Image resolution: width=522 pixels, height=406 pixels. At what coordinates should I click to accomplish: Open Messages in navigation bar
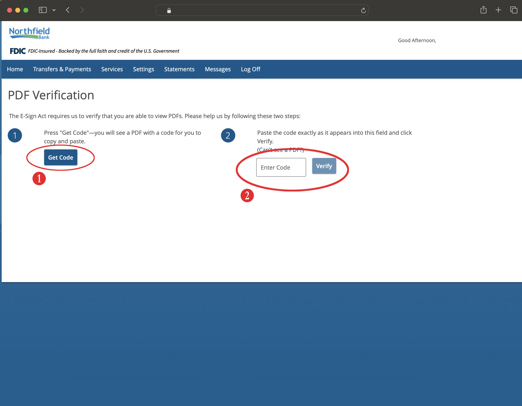218,69
